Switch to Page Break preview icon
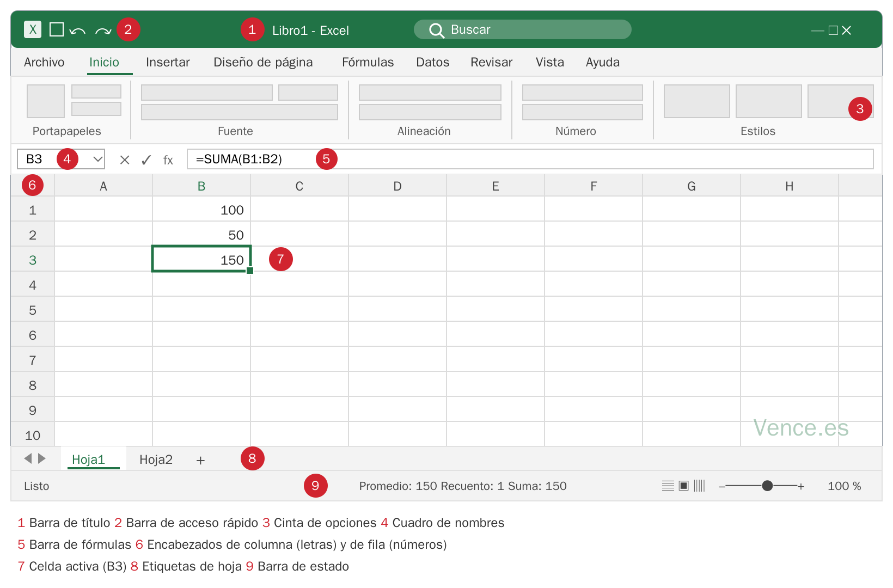This screenshot has width=893, height=588. coord(699,486)
